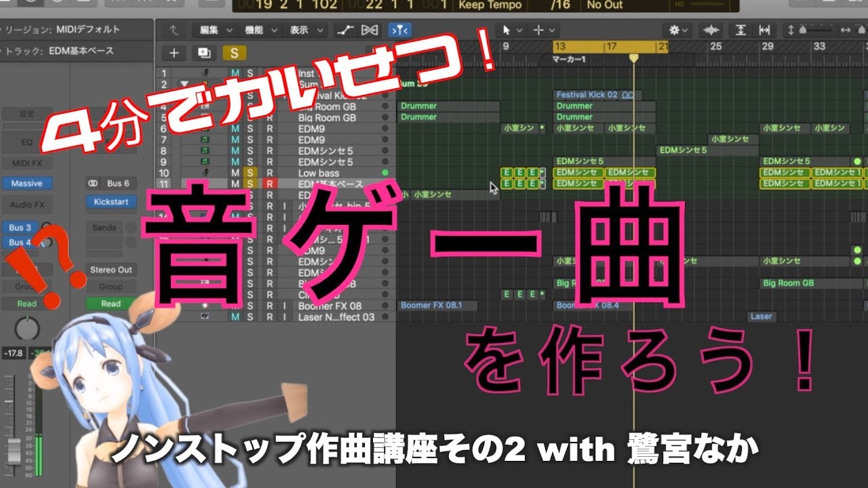This screenshot has width=868, height=488.
Task: Mute track 6 EDM9
Action: tap(235, 128)
